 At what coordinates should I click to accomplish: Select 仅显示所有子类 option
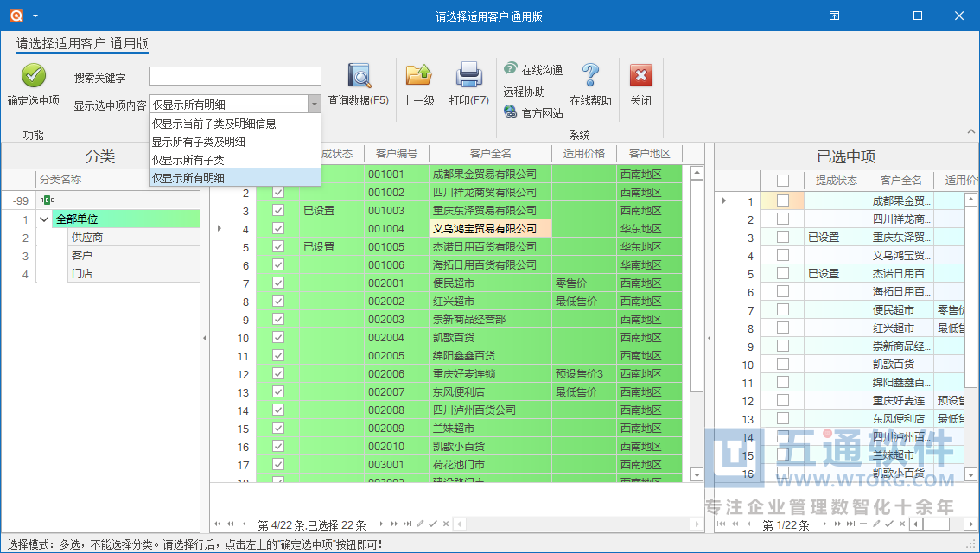[x=235, y=160]
